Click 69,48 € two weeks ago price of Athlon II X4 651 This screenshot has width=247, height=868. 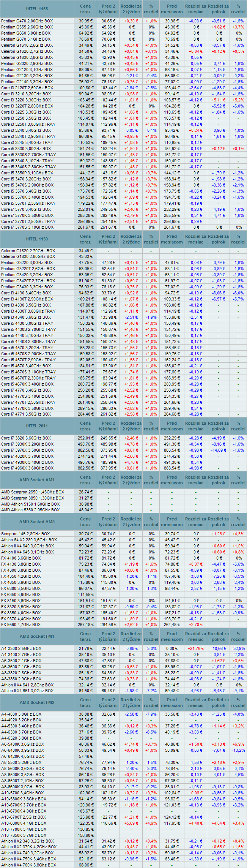tap(109, 691)
